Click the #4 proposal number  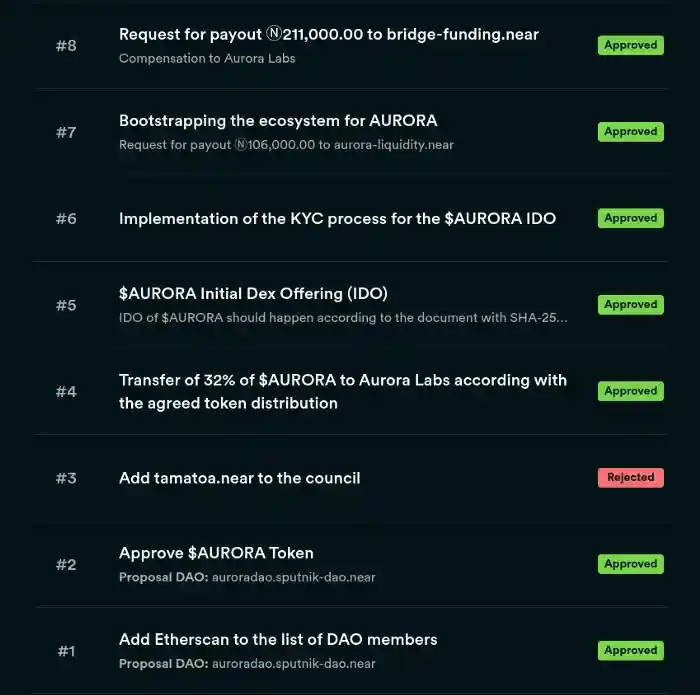tap(66, 392)
